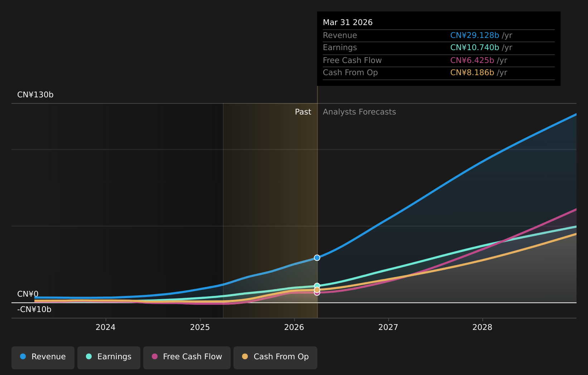Image resolution: width=588 pixels, height=375 pixels.
Task: Click the Past label on the chart
Action: 303,112
